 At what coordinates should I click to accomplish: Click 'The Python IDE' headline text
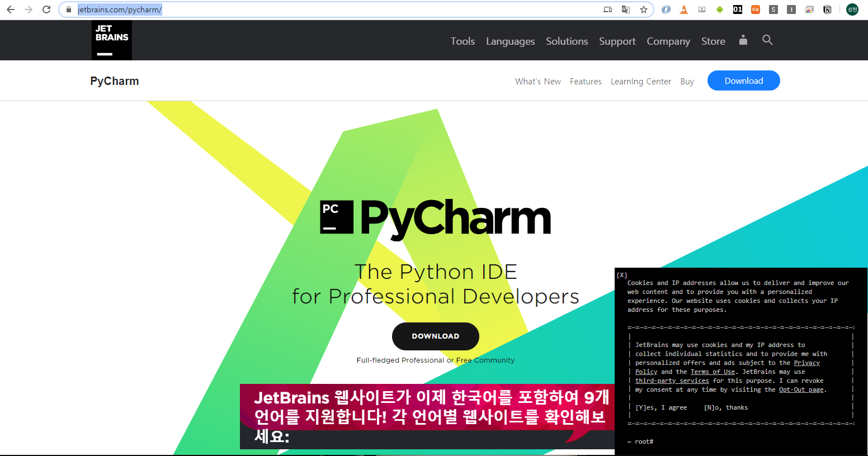pyautogui.click(x=436, y=272)
